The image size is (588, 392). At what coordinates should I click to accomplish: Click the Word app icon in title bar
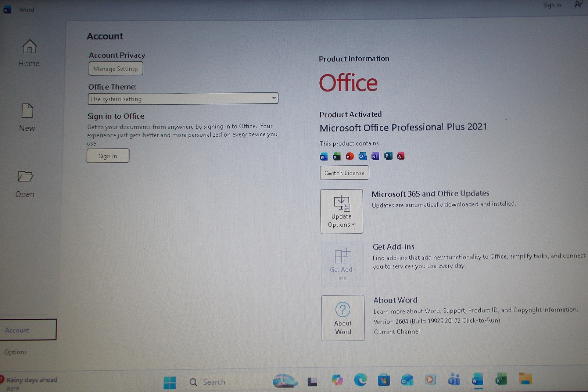click(7, 10)
